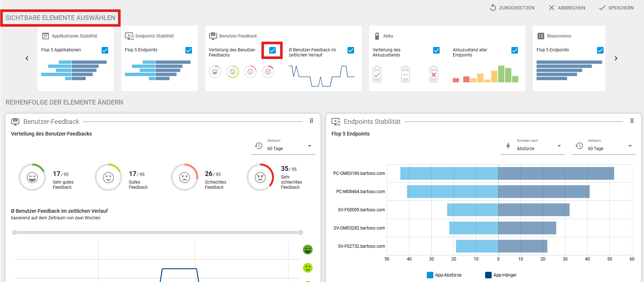Click the Akku battery card icon
Image resolution: width=644 pixels, height=282 pixels.
coord(377,36)
